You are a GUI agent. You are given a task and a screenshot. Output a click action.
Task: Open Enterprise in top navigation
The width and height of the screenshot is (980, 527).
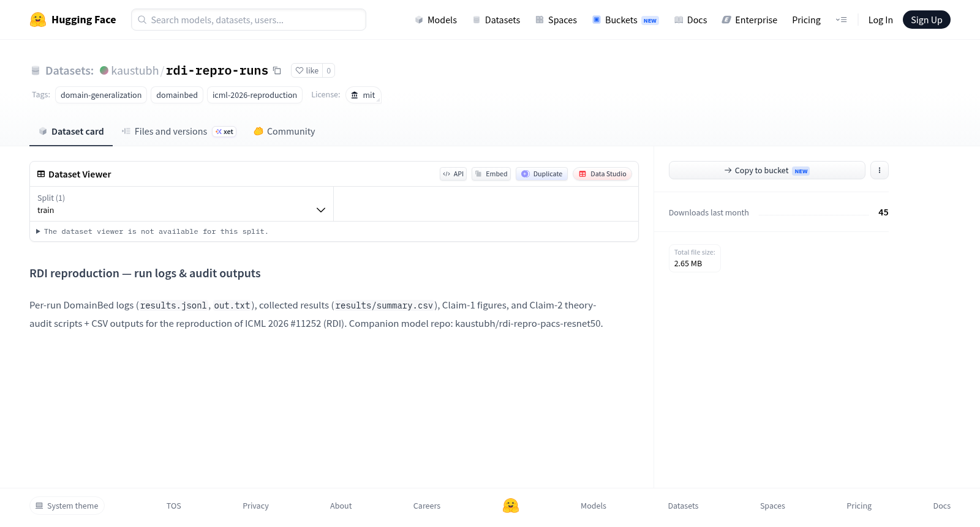click(750, 20)
